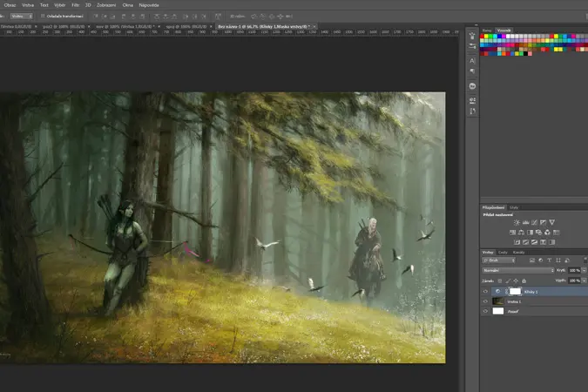This screenshot has height=392, width=588.
Task: Select the Křivky 1 layer mask thumbnail
Action: coord(515,292)
